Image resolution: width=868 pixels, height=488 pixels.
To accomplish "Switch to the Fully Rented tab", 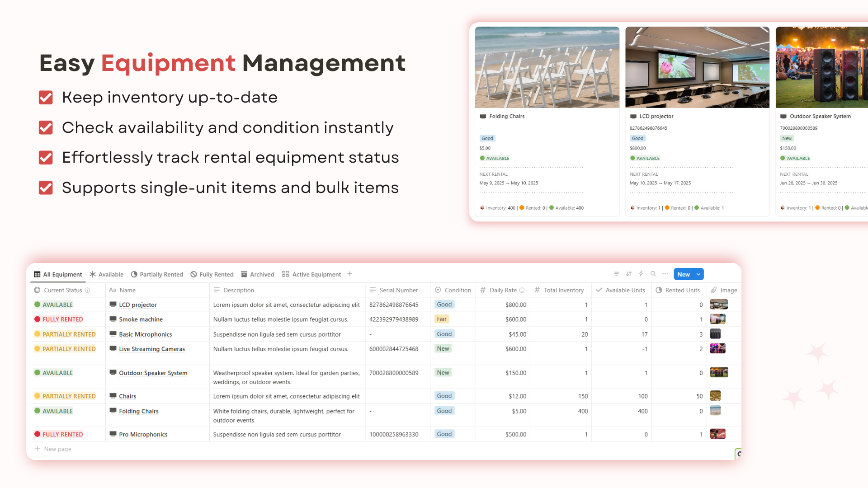I will [212, 274].
